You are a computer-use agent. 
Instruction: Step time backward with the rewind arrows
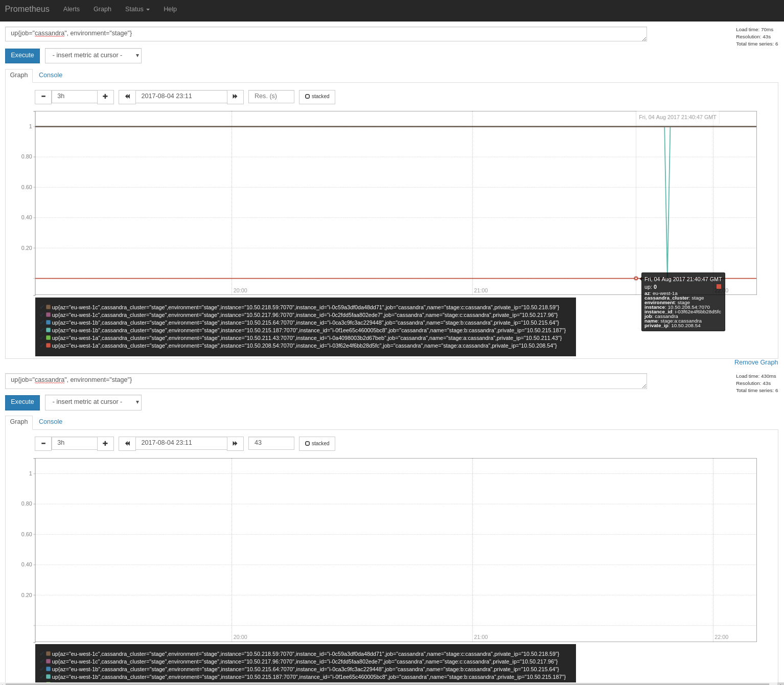click(127, 97)
